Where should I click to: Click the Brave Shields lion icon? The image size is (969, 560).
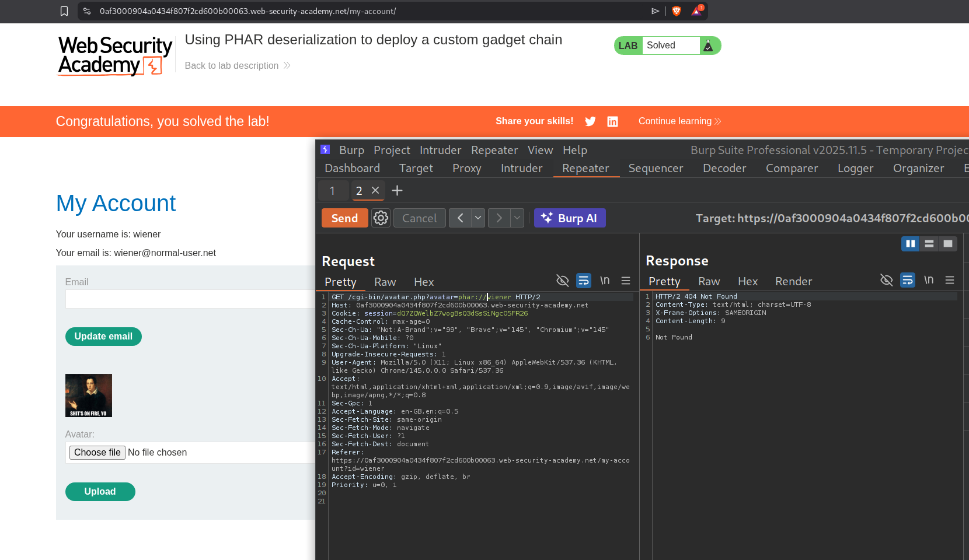click(x=677, y=11)
